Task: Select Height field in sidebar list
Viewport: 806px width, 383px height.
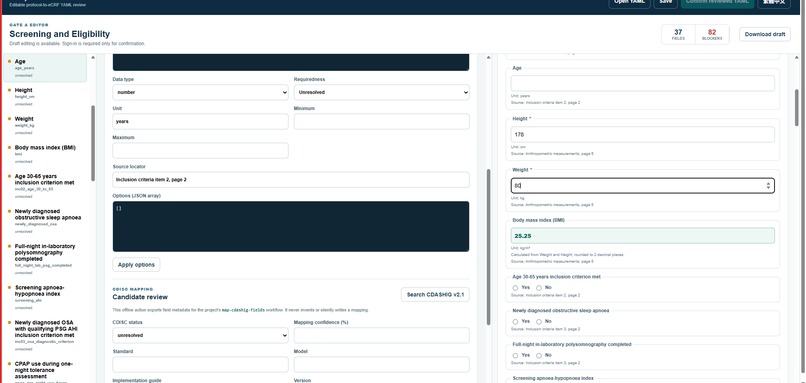Action: [45, 97]
